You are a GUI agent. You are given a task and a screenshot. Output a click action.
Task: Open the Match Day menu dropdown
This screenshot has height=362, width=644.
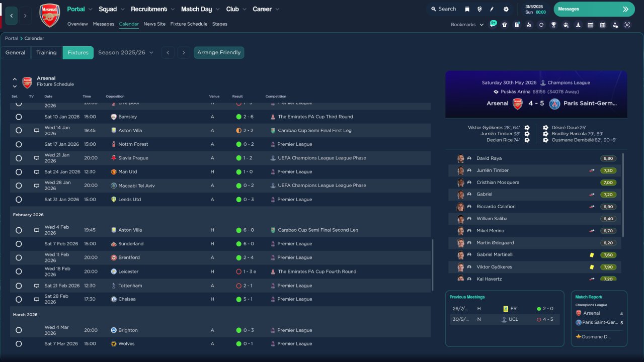point(200,9)
